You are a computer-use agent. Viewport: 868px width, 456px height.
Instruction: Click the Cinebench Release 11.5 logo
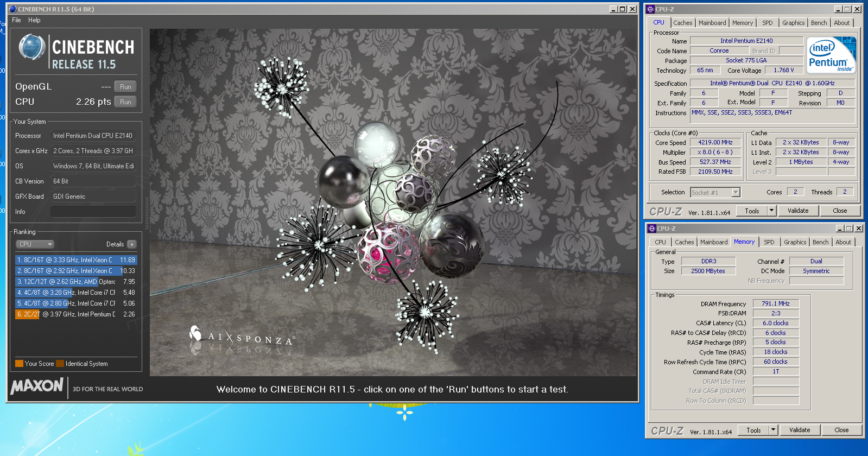tap(76, 52)
